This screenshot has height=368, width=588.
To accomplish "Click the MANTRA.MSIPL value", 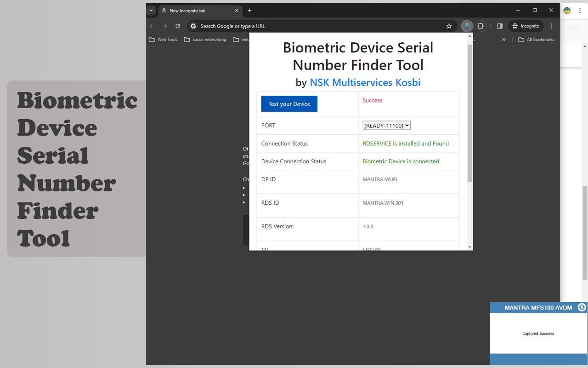I will (380, 179).
